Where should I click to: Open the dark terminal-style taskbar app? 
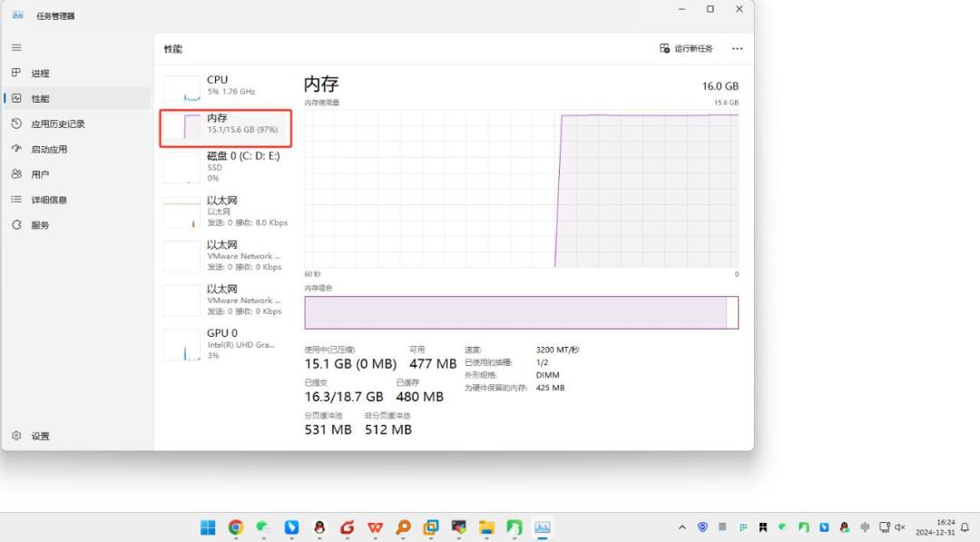[x=459, y=527]
